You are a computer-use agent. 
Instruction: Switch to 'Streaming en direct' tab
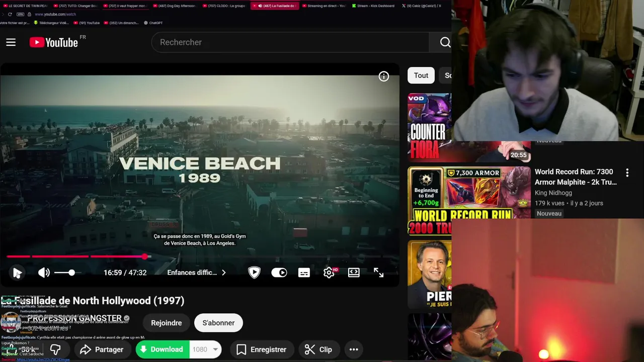(324, 6)
